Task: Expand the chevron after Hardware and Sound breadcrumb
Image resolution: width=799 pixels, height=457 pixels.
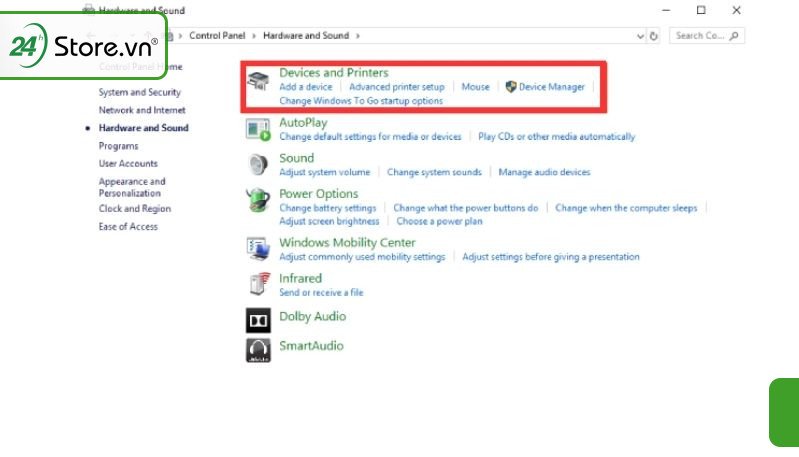Action: click(357, 36)
